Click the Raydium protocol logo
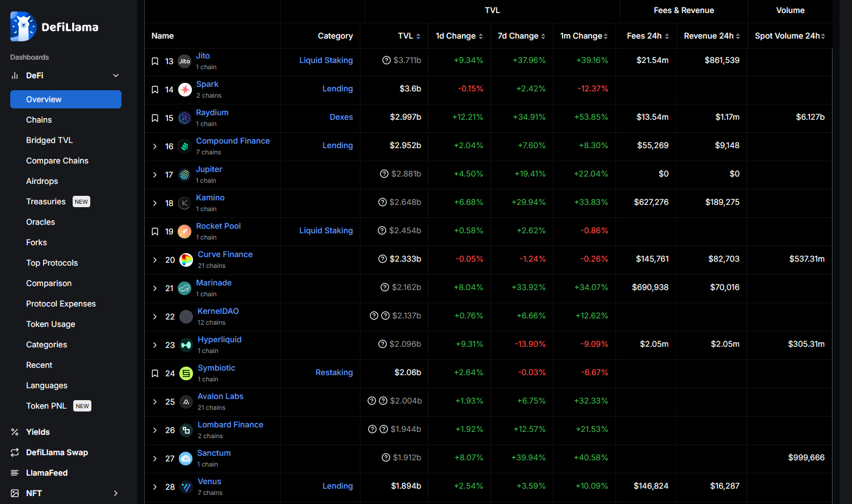The width and height of the screenshot is (852, 504). (x=184, y=118)
